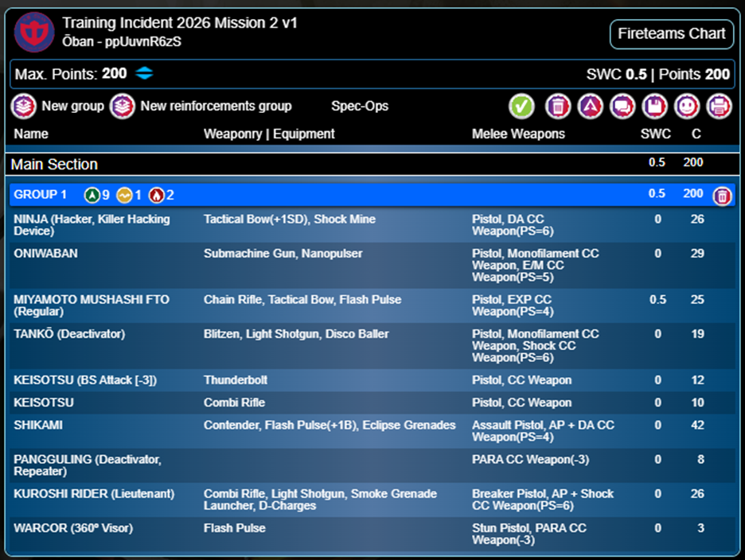The image size is (745, 560).
Task: Click 'Contender, Flash Pulse(+1B), Eclipse Grenades' text
Action: click(330, 425)
